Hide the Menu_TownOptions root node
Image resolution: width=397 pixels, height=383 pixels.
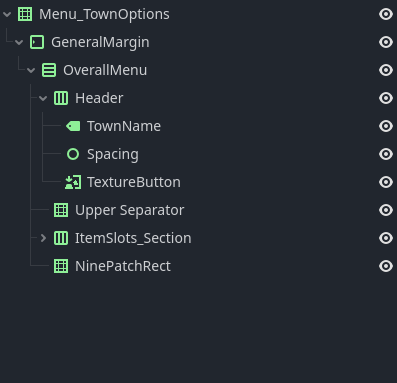(386, 14)
